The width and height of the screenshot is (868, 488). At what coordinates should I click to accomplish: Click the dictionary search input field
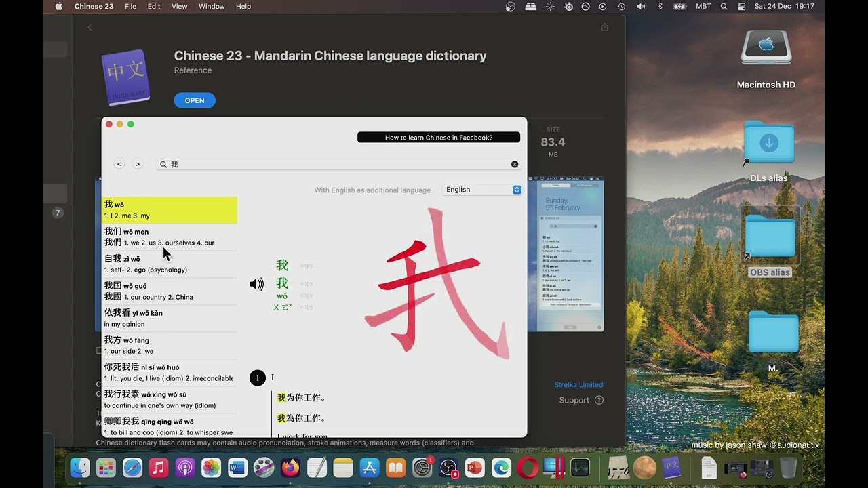[338, 165]
